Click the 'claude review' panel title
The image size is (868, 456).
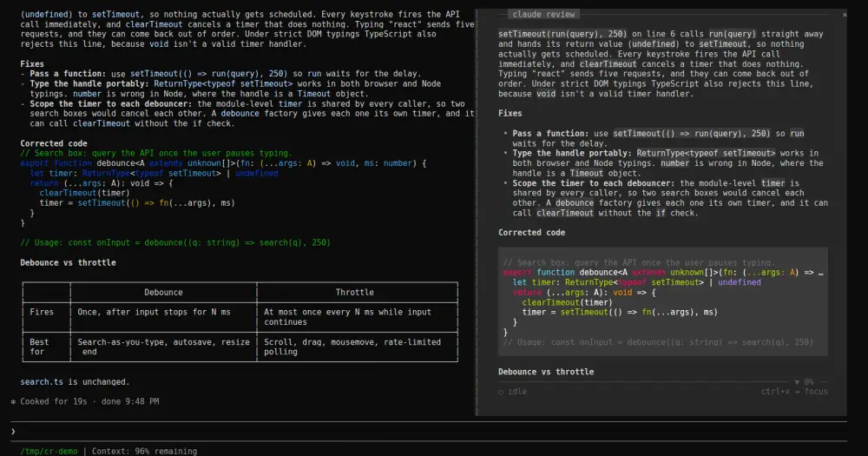[543, 15]
